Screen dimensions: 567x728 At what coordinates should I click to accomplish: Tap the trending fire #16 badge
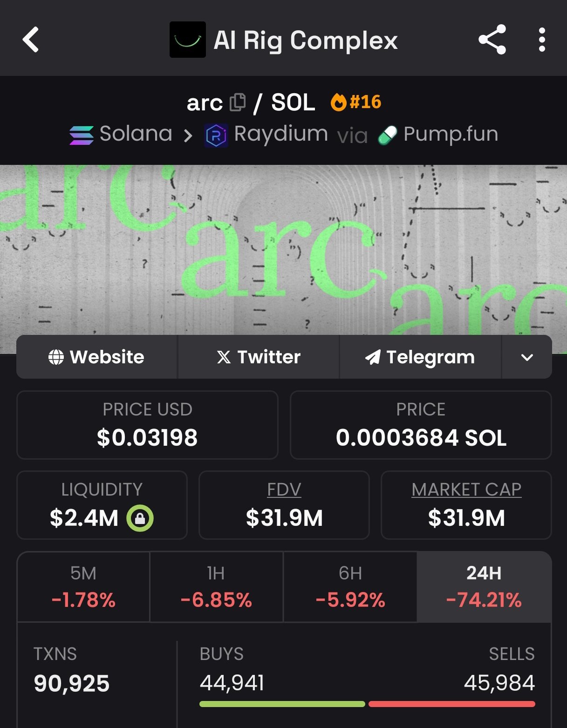[356, 102]
